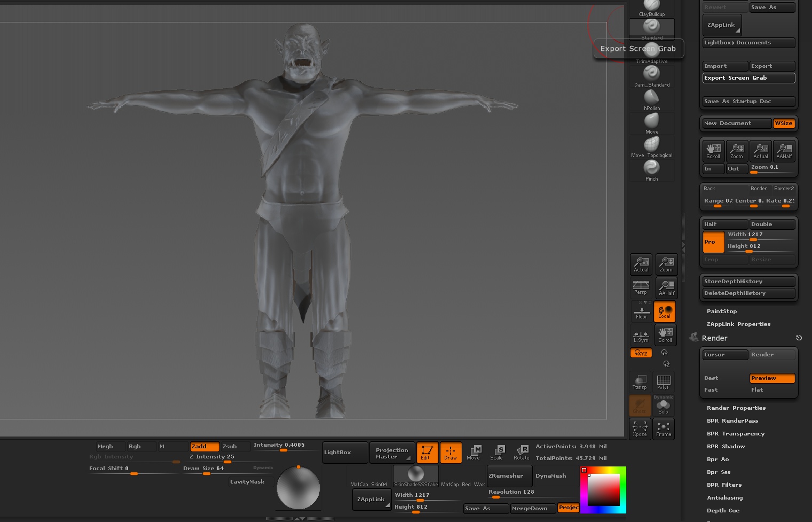This screenshot has width=812, height=522.
Task: Toggle Draw mode
Action: [x=451, y=452]
